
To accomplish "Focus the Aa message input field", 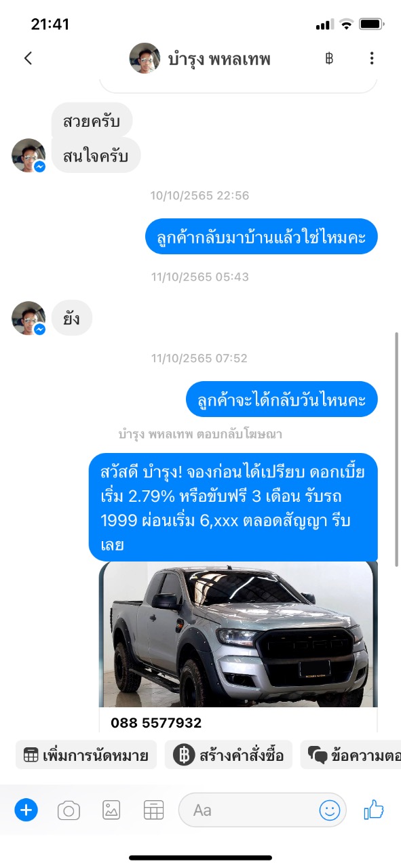I will tap(262, 810).
